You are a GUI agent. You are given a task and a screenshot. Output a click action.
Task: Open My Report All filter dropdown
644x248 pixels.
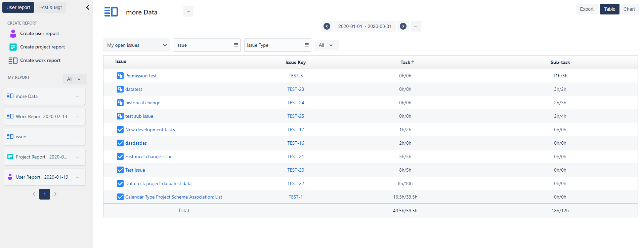point(75,79)
